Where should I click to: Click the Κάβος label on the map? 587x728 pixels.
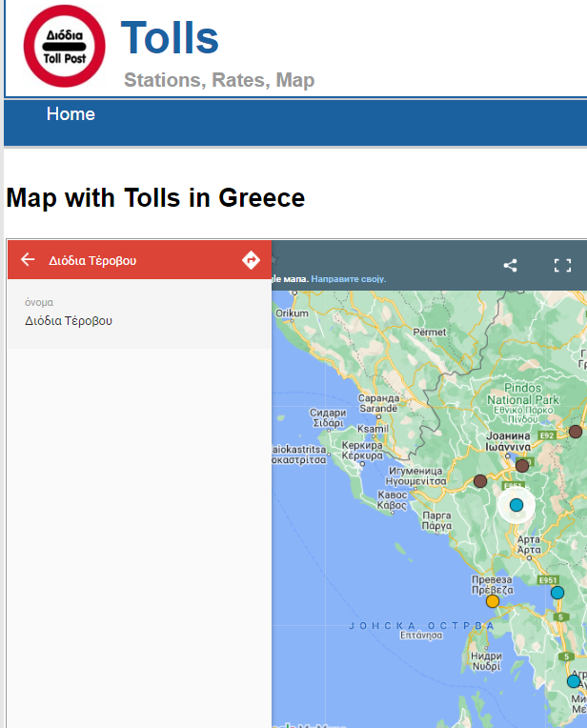pos(392,505)
